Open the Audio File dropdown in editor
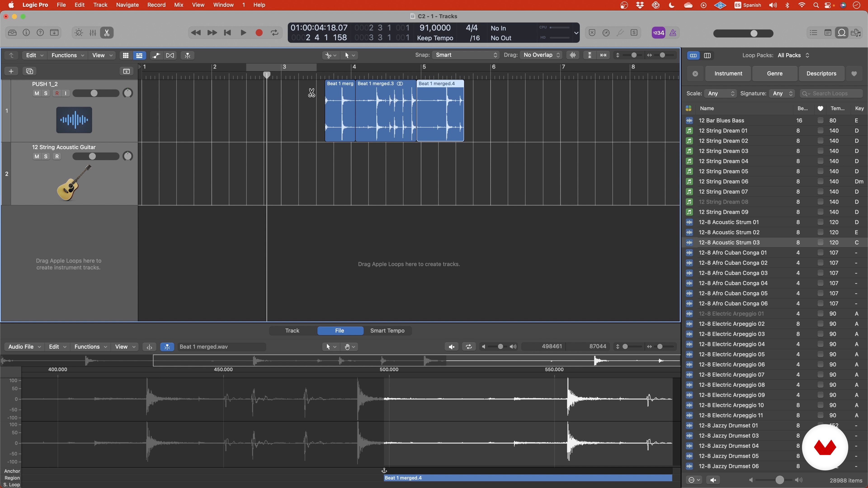Viewport: 868px width, 488px height. click(24, 347)
